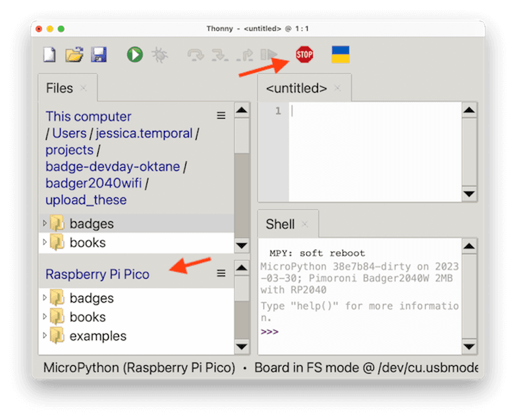Click the Step into debug icon

tap(220, 55)
